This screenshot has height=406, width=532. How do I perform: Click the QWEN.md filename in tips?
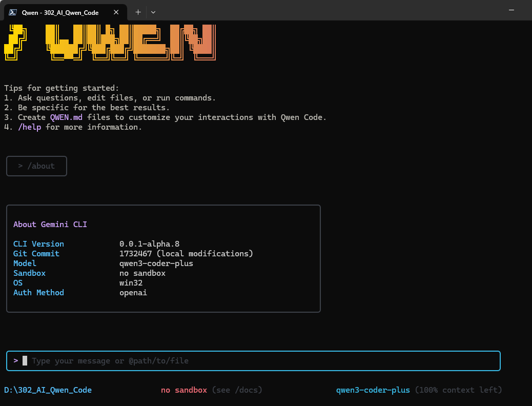click(66, 117)
